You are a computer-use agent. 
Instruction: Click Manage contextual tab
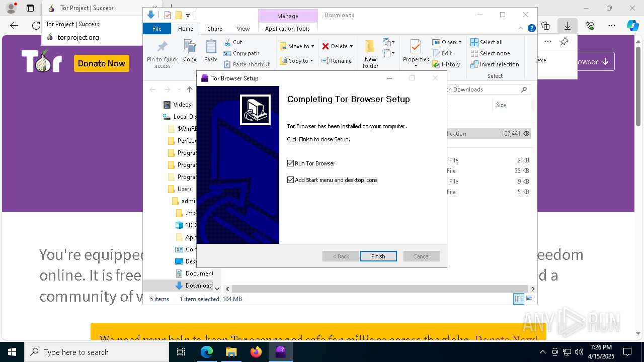pyautogui.click(x=288, y=16)
